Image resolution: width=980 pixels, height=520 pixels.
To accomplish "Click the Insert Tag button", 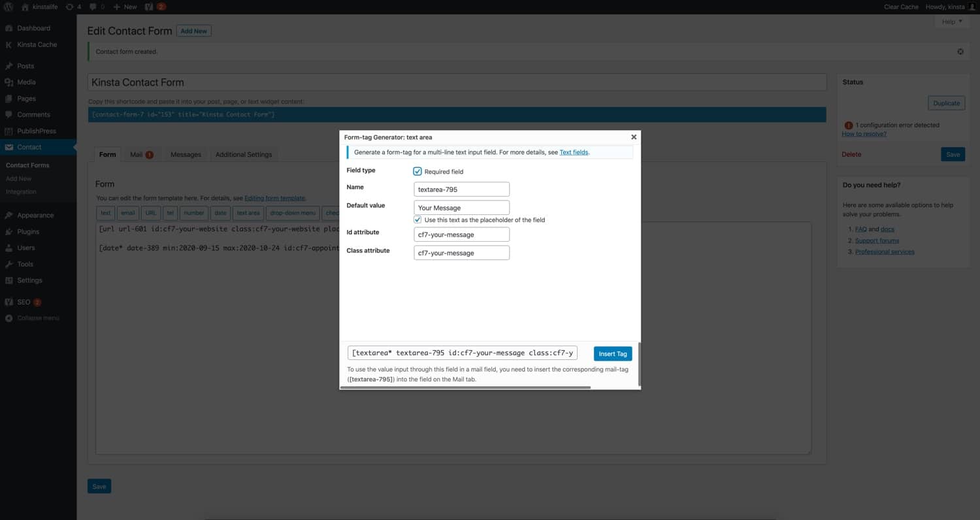I will (612, 353).
